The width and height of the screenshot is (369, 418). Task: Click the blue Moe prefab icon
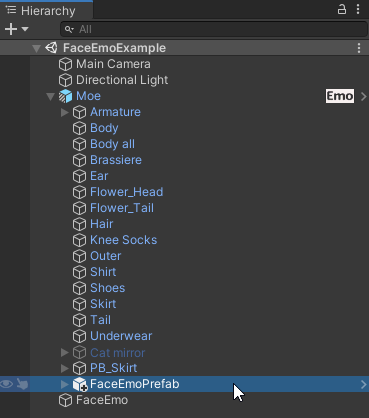point(65,96)
